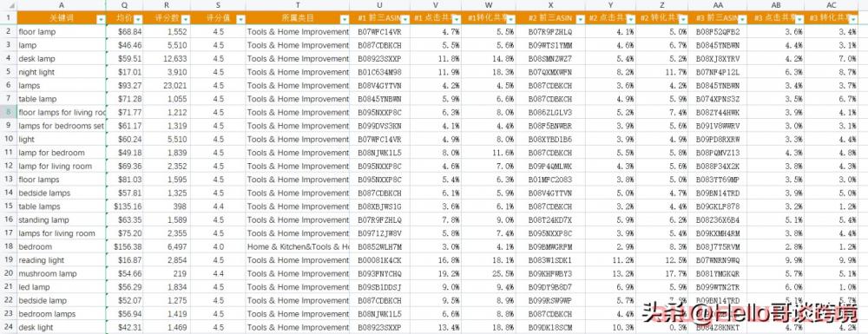
Task: Select column A header
Action: [61, 5]
